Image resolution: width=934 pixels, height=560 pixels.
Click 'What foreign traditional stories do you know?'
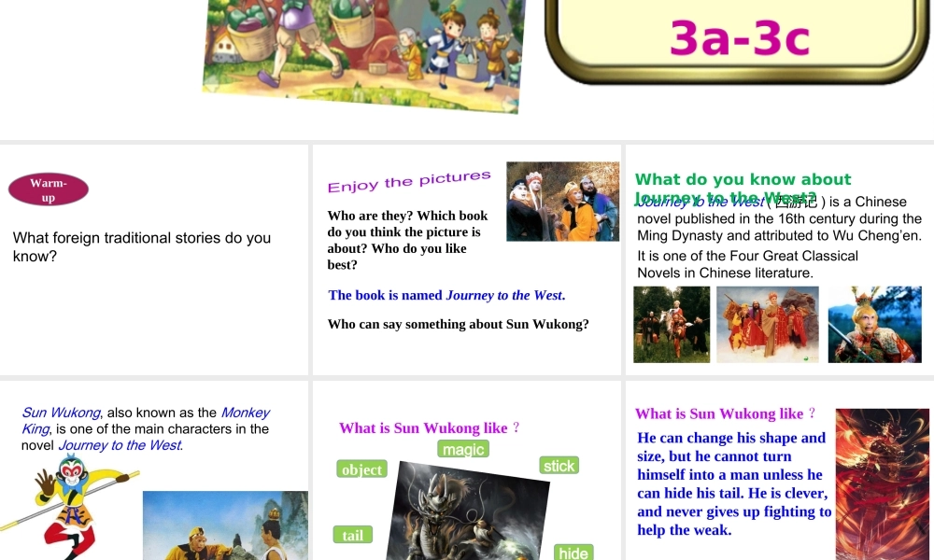click(x=142, y=247)
